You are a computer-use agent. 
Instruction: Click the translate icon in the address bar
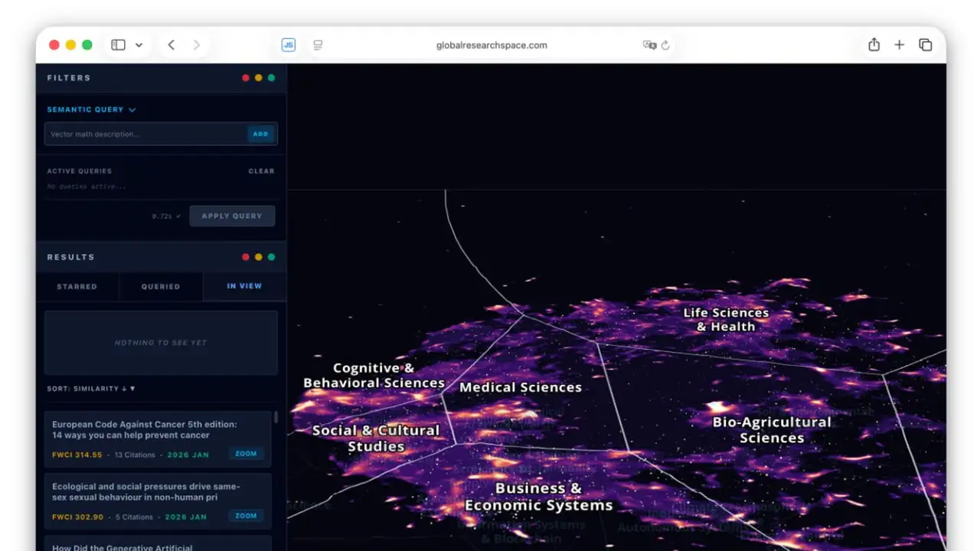pos(649,45)
